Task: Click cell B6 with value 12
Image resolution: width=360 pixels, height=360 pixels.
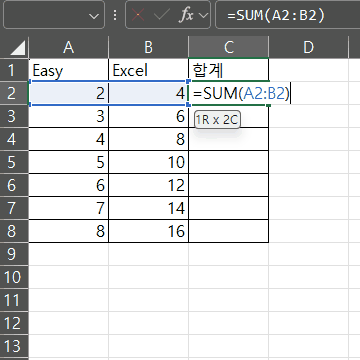Action: click(149, 185)
